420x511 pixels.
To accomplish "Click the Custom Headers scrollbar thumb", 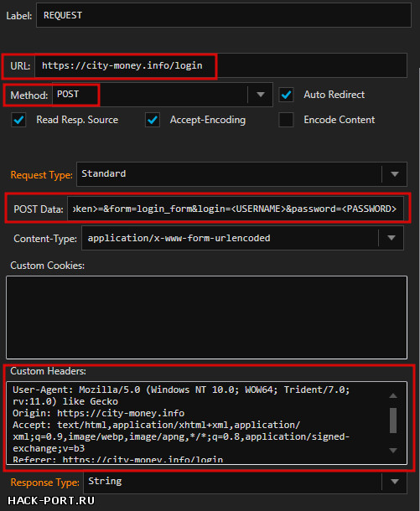I will click(x=393, y=421).
